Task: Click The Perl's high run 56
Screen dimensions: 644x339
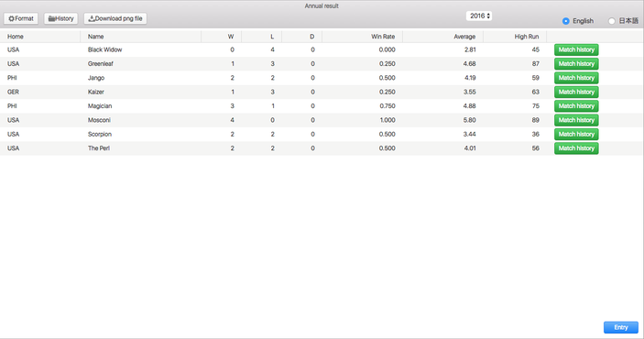Action: coord(535,148)
